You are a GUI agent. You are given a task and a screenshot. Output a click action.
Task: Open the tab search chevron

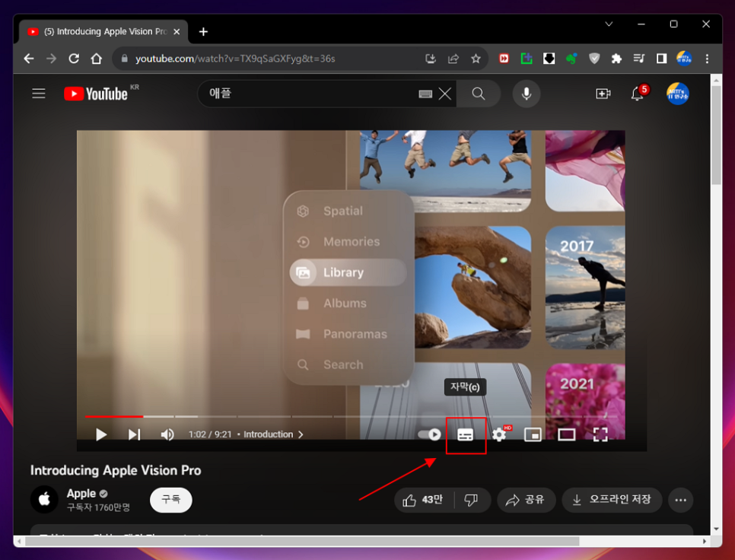tap(609, 24)
